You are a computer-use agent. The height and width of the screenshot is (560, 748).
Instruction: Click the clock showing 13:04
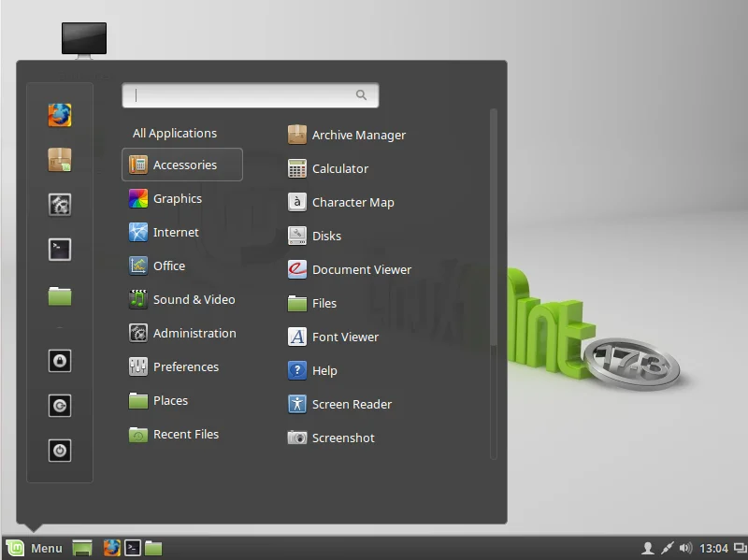coord(713,549)
